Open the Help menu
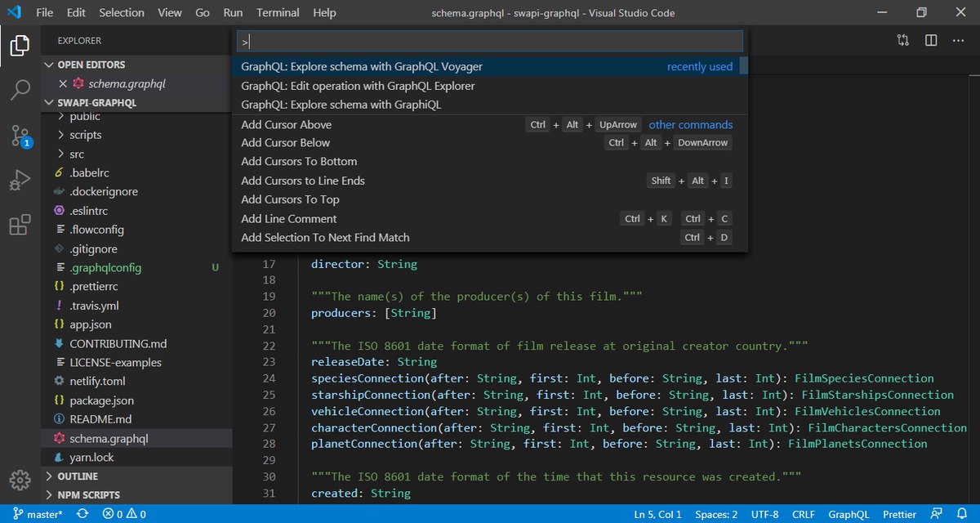The width and height of the screenshot is (980, 523). coord(324,13)
